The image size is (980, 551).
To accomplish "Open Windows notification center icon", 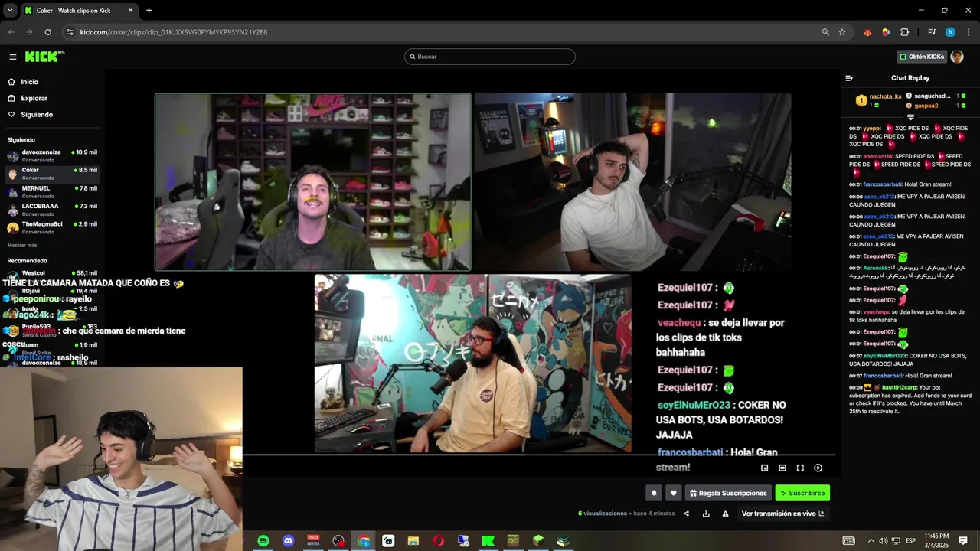I will 963,541.
